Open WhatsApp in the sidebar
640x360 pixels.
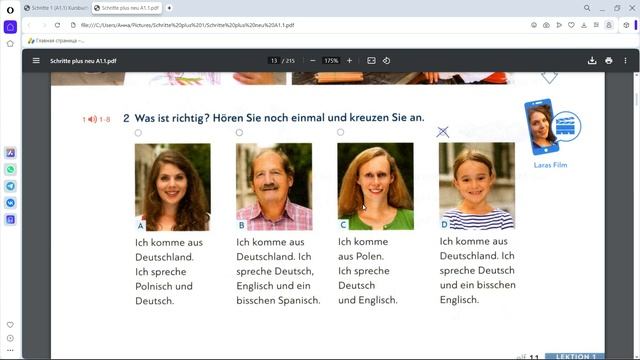[10, 169]
